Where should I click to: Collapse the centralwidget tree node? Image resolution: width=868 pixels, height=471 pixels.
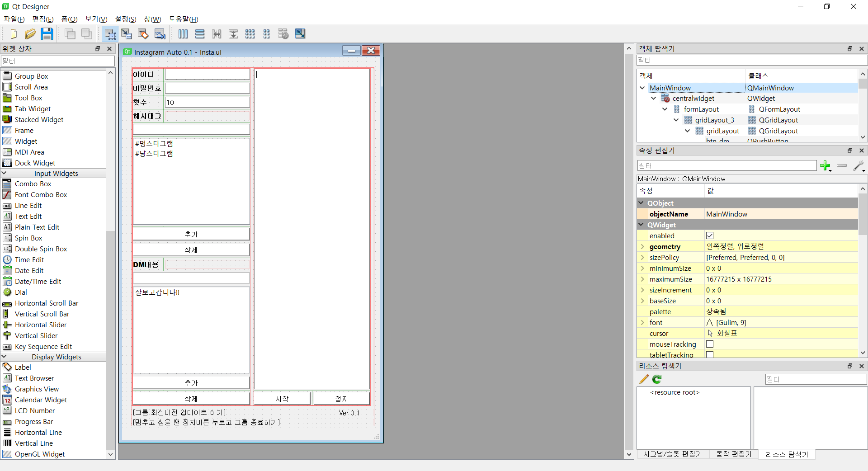654,98
